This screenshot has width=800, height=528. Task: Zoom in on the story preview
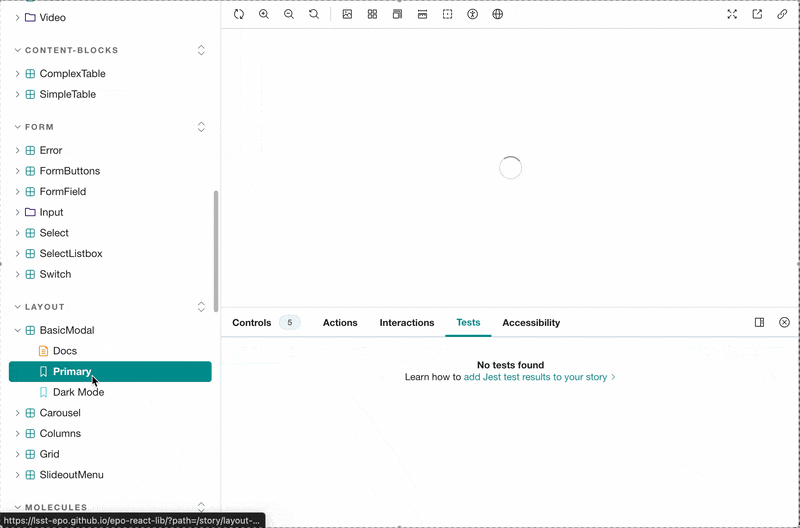coord(264,14)
